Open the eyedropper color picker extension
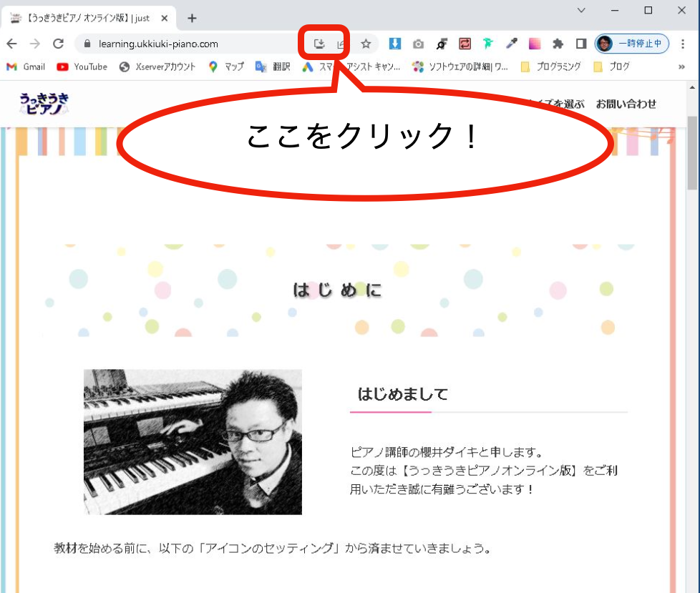700x593 pixels. [511, 44]
